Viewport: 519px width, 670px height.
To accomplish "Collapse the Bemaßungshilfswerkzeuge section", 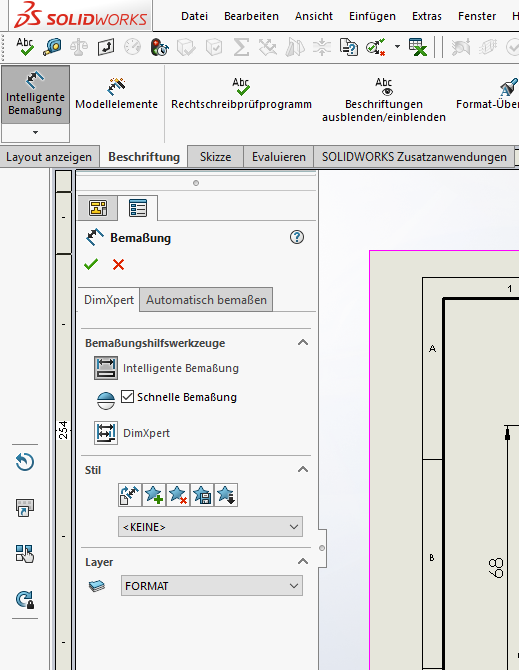I will 303,343.
